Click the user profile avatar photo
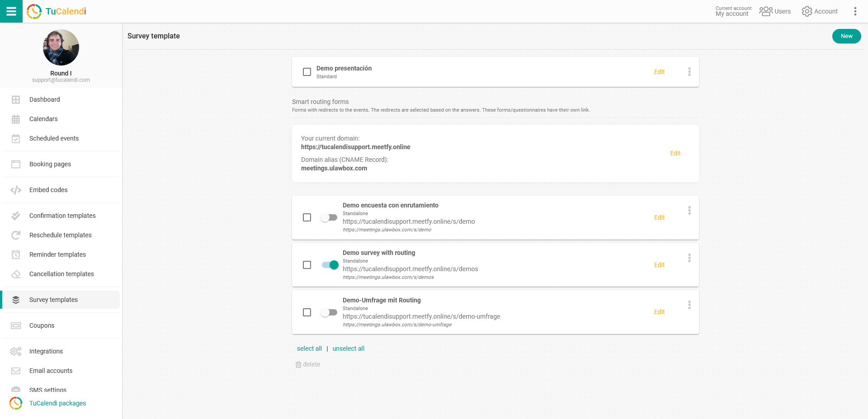This screenshot has width=868, height=419. 61,47
